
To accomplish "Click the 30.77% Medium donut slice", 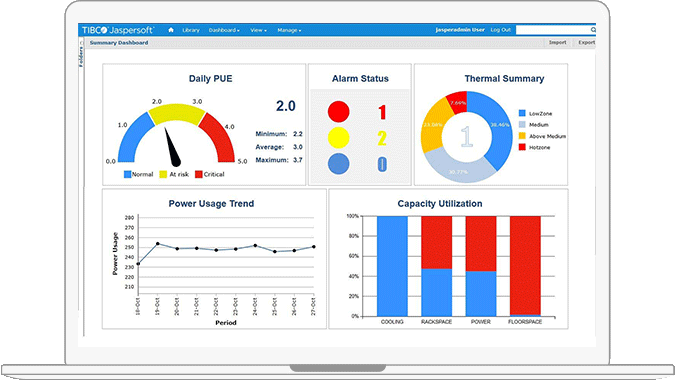I will 458,171.
